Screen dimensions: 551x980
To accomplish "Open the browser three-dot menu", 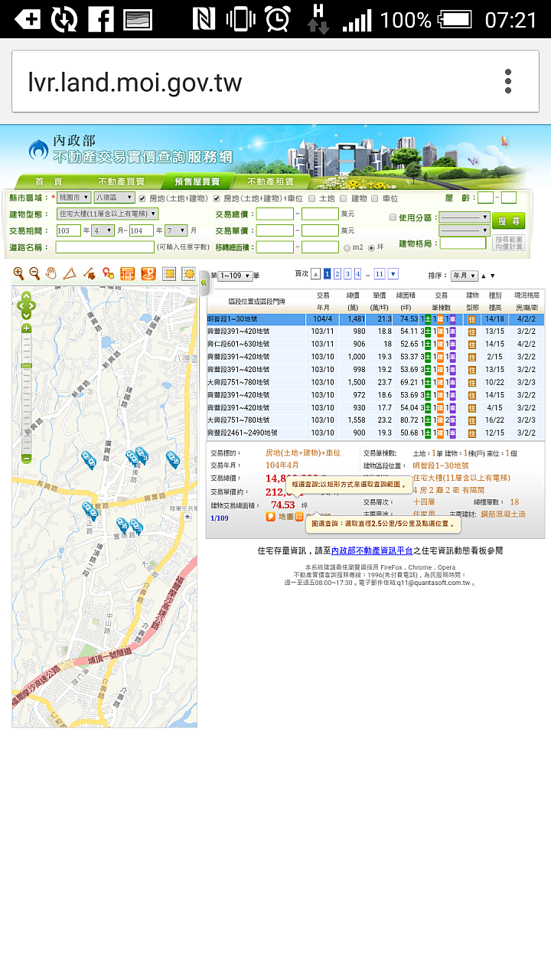I will pos(507,81).
